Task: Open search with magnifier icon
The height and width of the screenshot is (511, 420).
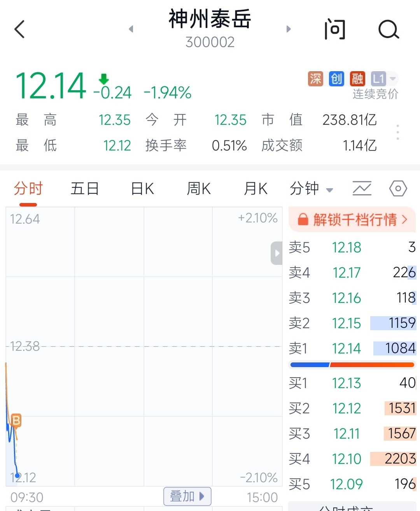Action: (x=388, y=29)
